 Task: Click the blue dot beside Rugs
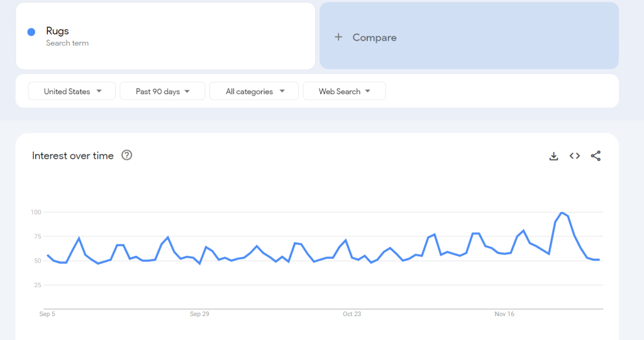pyautogui.click(x=31, y=32)
